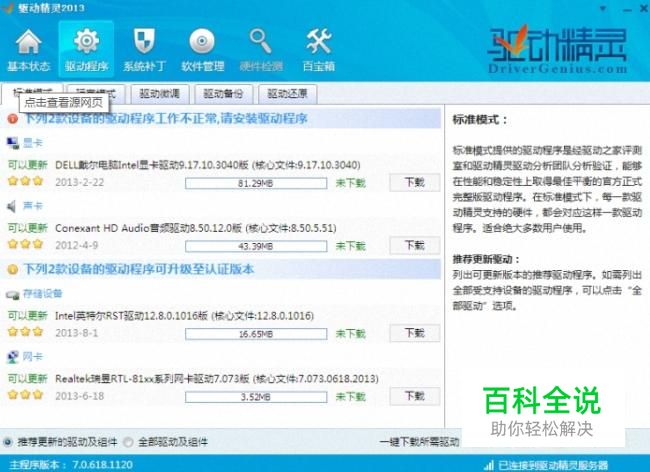Click the DELL Intel 9.17.10.3040 driver name
The image size is (650, 472).
(208, 165)
